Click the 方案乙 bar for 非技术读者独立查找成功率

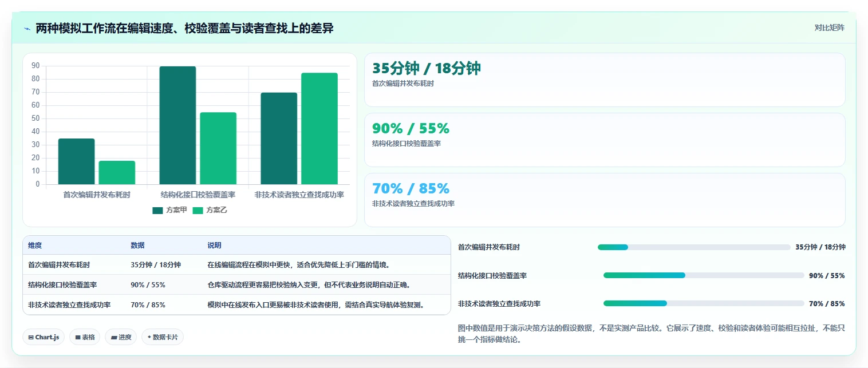[x=319, y=129]
